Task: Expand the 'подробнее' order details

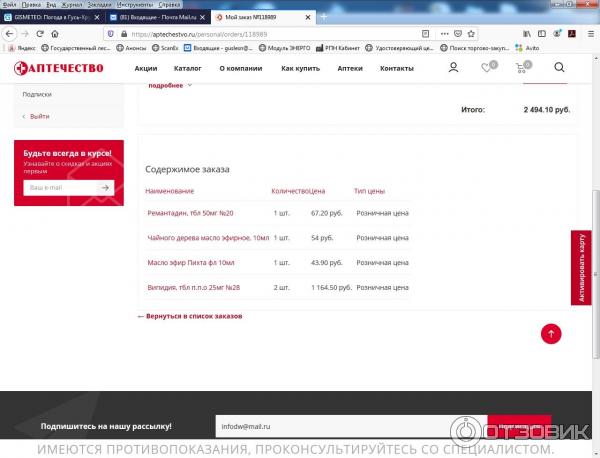Action: (x=169, y=86)
